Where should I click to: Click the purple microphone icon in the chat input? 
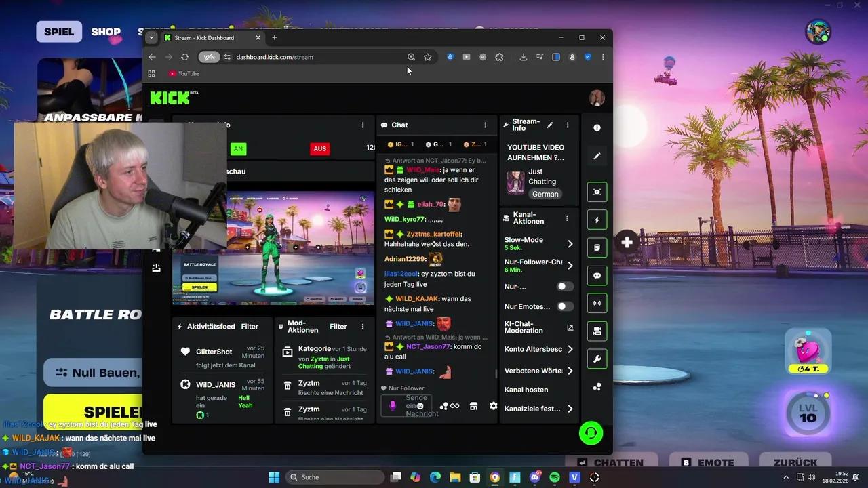[x=392, y=405]
